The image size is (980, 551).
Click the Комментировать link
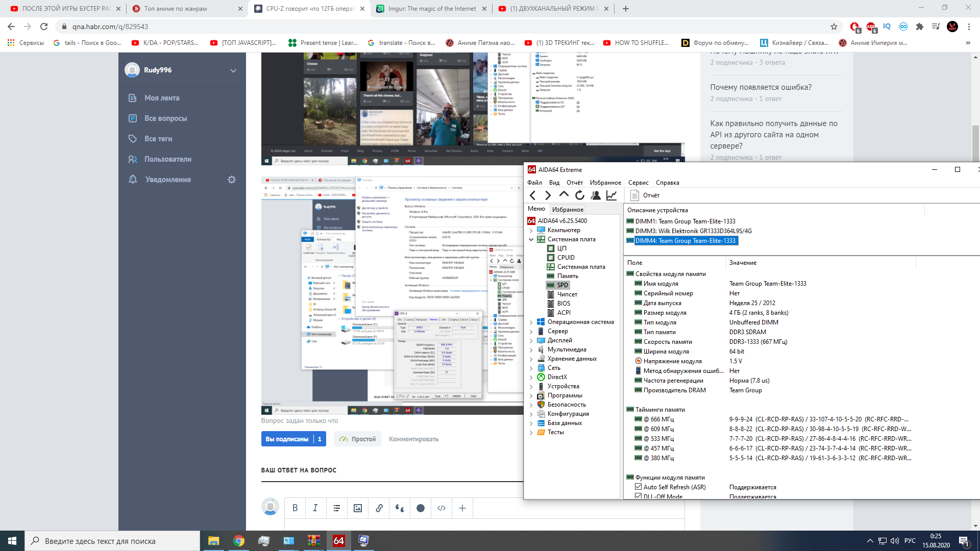point(413,439)
